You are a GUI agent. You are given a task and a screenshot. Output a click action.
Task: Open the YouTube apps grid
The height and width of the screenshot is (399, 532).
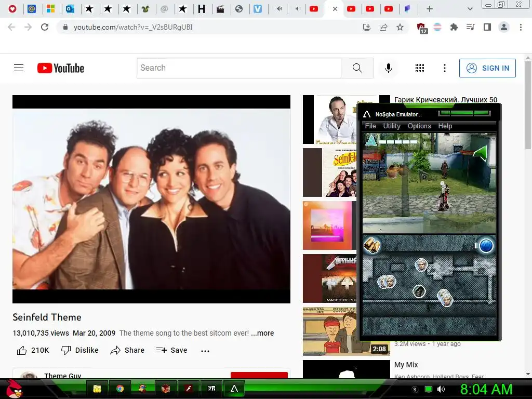click(x=420, y=68)
